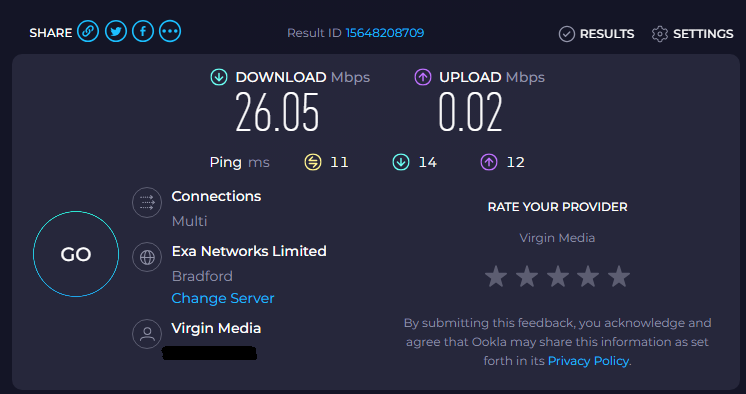Rate Virgin Media three stars
Screen dimensions: 746x394
tap(558, 276)
